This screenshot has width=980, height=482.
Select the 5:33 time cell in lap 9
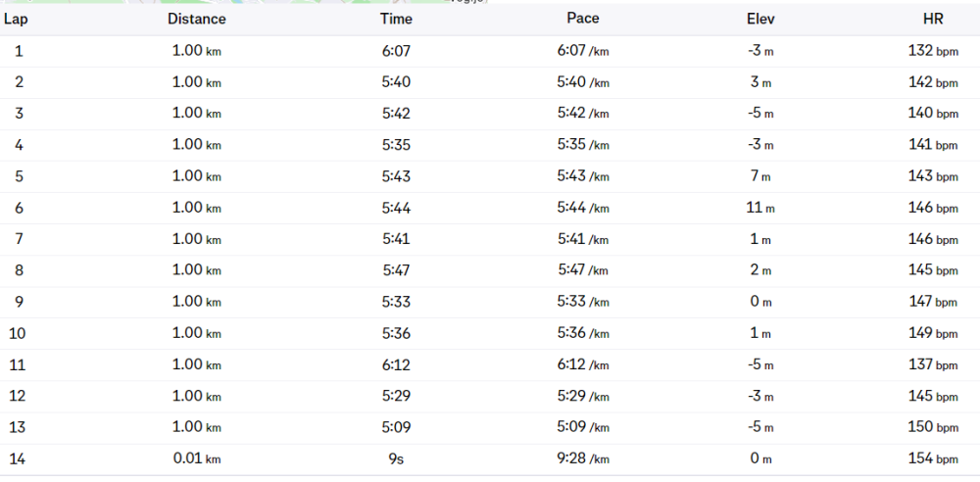coord(396,302)
